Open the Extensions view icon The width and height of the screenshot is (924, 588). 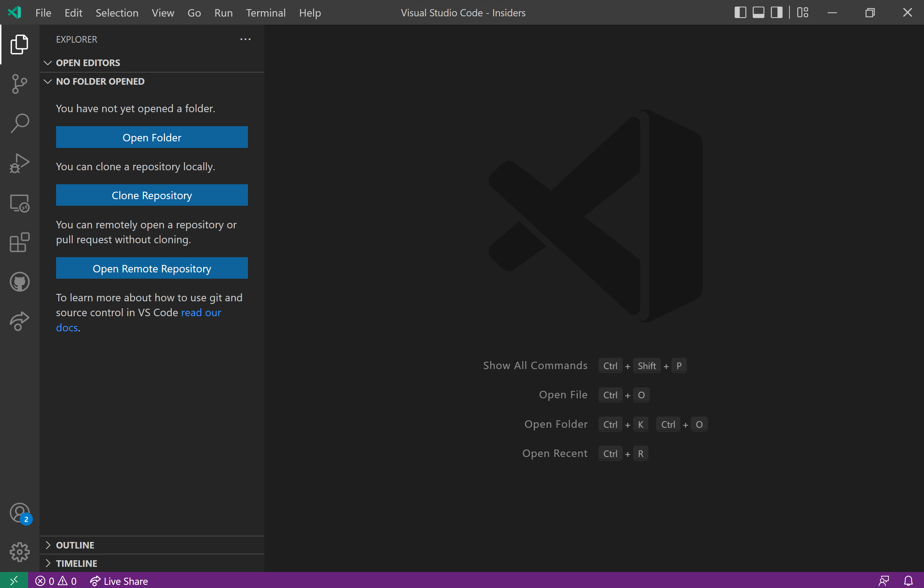point(19,243)
